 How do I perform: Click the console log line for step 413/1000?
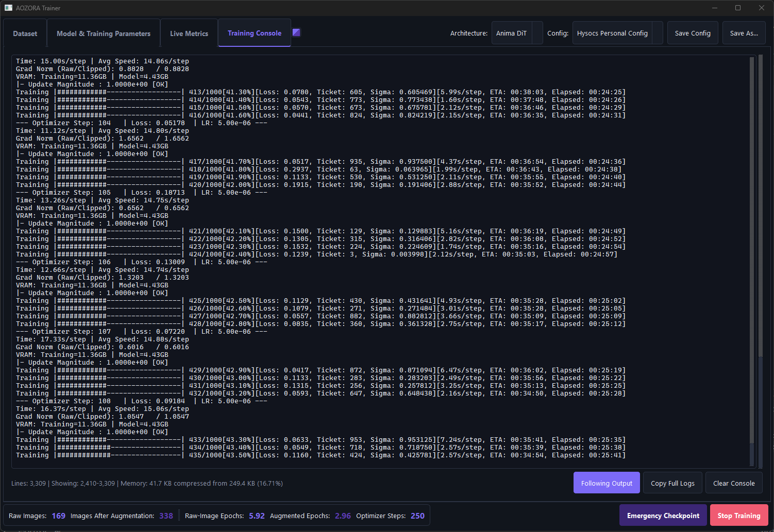321,92
